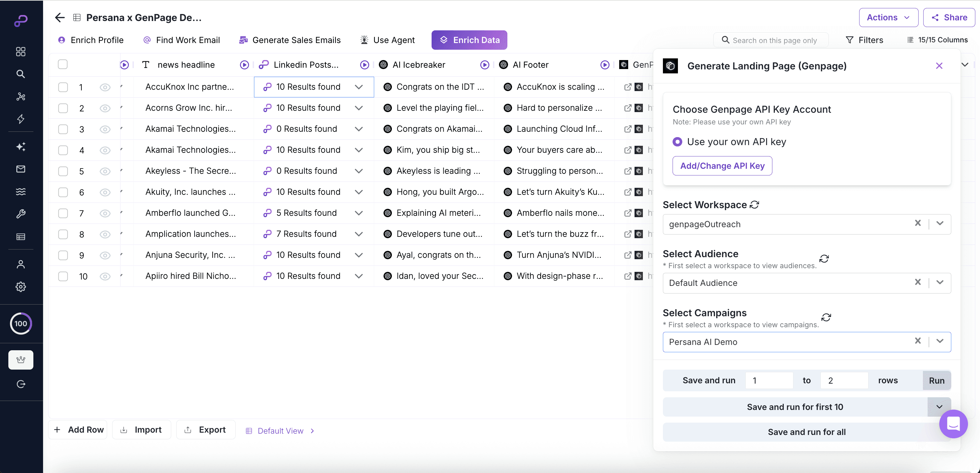Select the Find Work Email menu item

[x=182, y=40]
